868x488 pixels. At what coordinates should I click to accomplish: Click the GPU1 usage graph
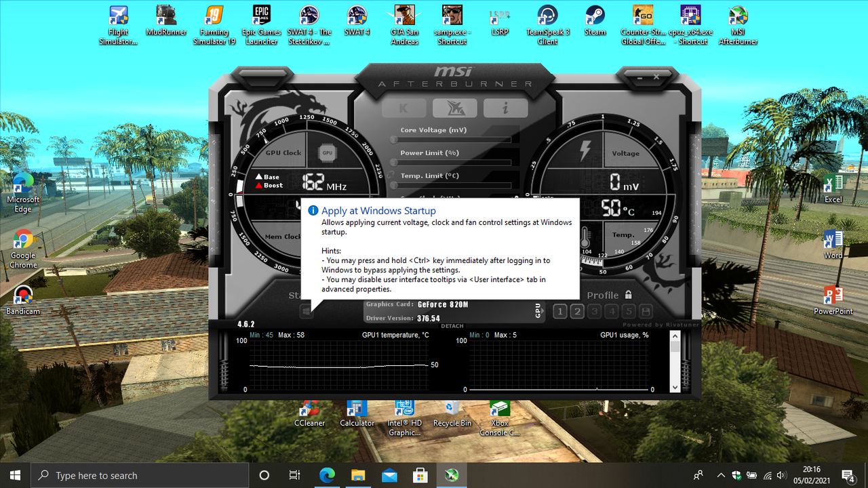559,365
